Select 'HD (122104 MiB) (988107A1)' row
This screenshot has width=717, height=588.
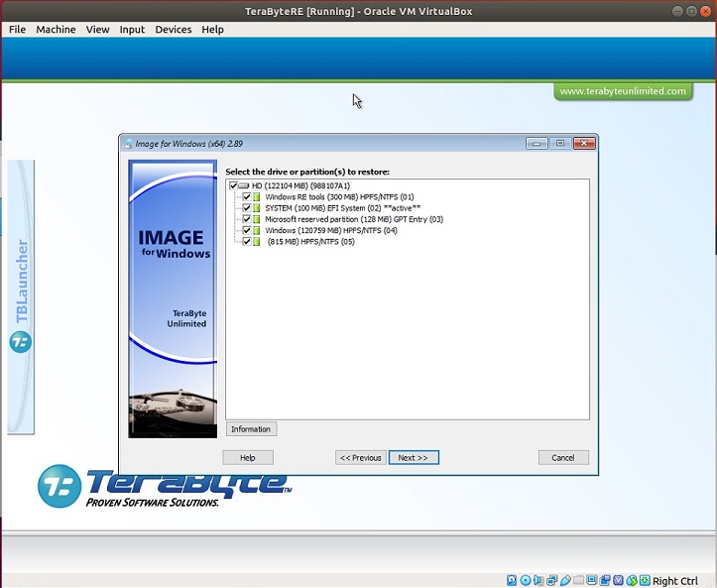coord(300,185)
